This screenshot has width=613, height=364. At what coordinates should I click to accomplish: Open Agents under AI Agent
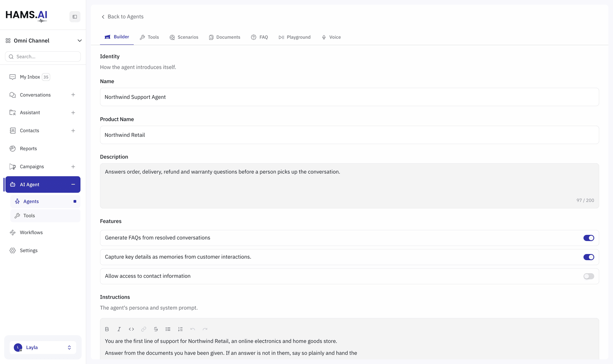[x=45, y=202]
